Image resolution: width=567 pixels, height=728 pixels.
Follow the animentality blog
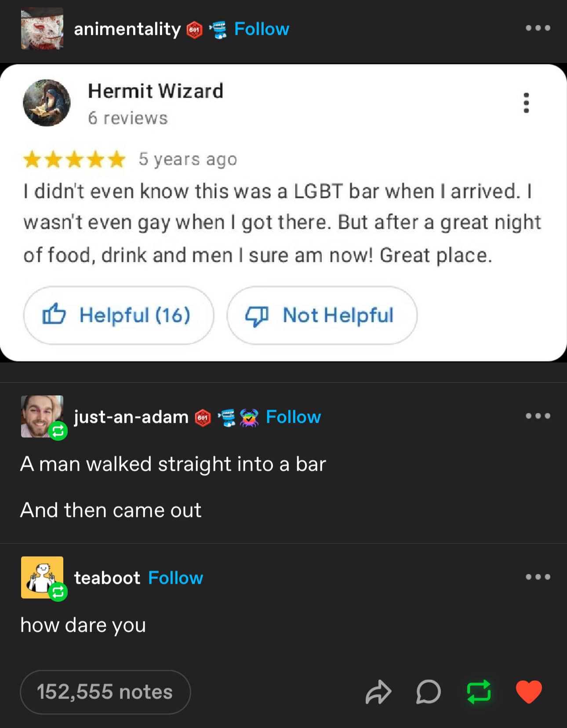click(x=262, y=29)
